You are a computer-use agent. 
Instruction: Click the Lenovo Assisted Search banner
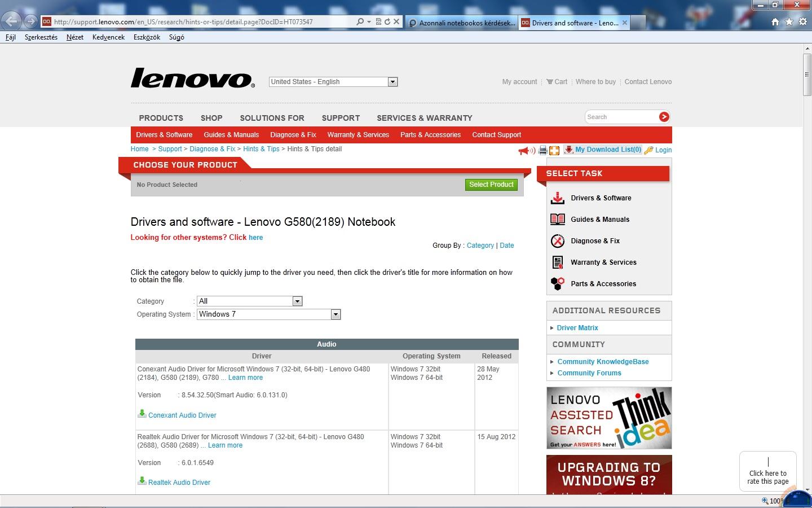[x=609, y=418]
